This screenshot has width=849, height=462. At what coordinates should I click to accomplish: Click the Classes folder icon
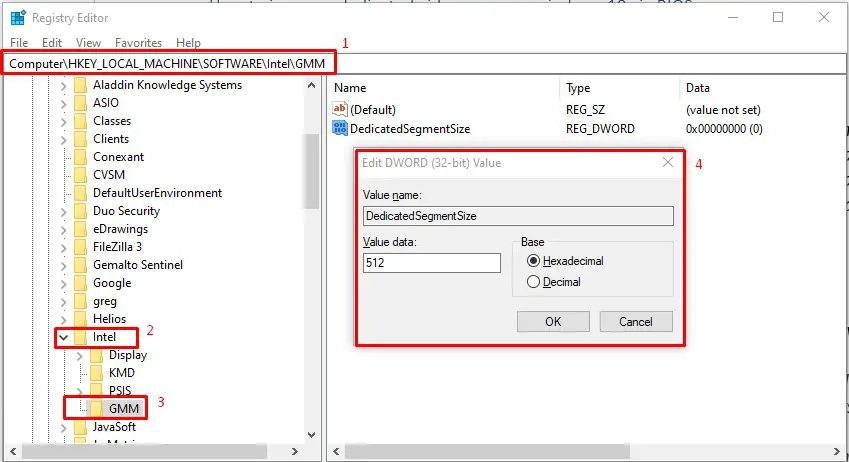pyautogui.click(x=80, y=121)
